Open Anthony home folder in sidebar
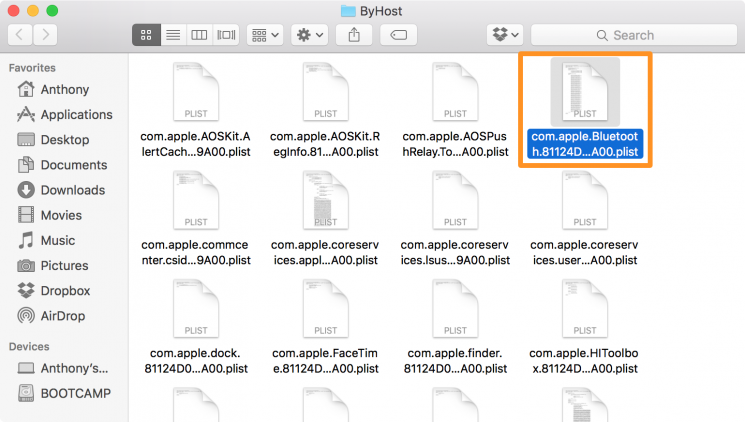The image size is (745, 422). [x=53, y=89]
